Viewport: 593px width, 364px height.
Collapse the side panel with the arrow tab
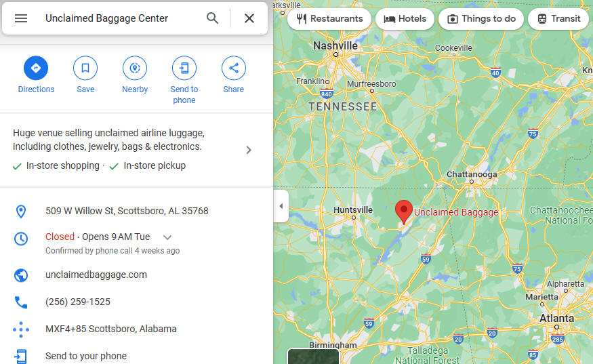click(x=281, y=206)
